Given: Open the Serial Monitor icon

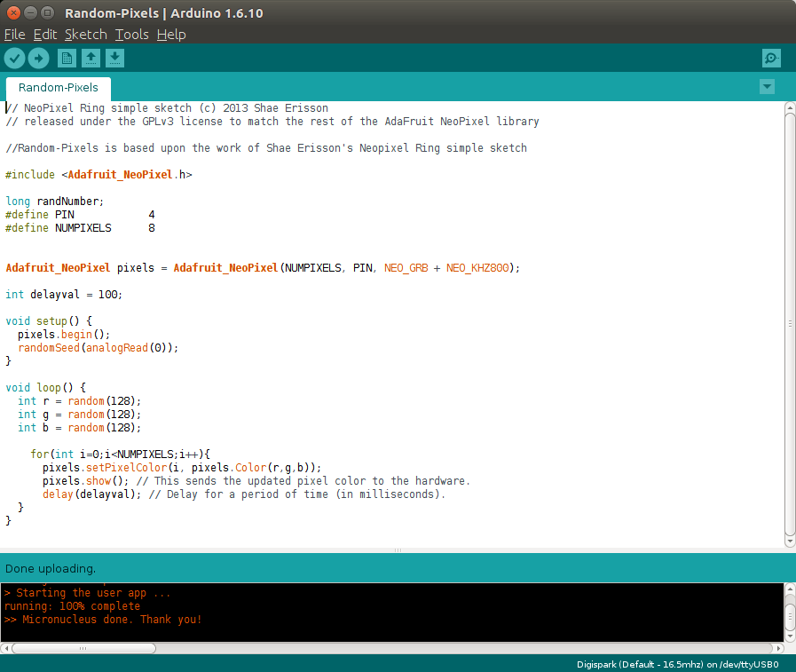Looking at the screenshot, I should click(x=771, y=59).
